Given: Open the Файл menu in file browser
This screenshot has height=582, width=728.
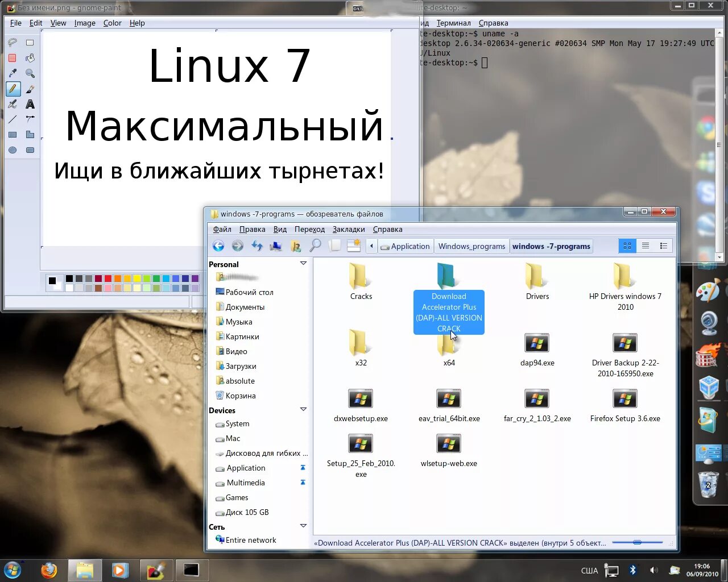Looking at the screenshot, I should (222, 229).
